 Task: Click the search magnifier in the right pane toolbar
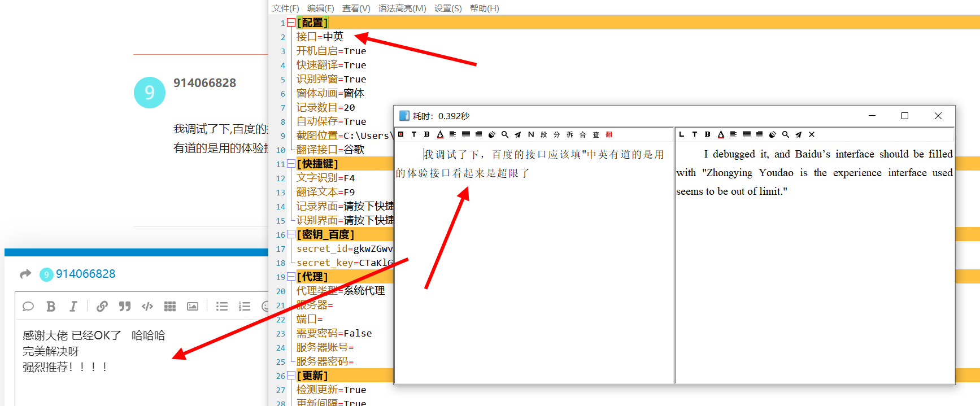pos(785,134)
